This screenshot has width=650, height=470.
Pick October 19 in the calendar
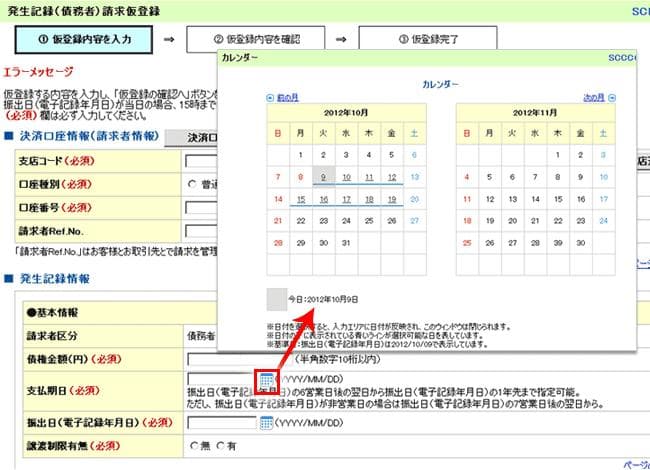(x=391, y=199)
